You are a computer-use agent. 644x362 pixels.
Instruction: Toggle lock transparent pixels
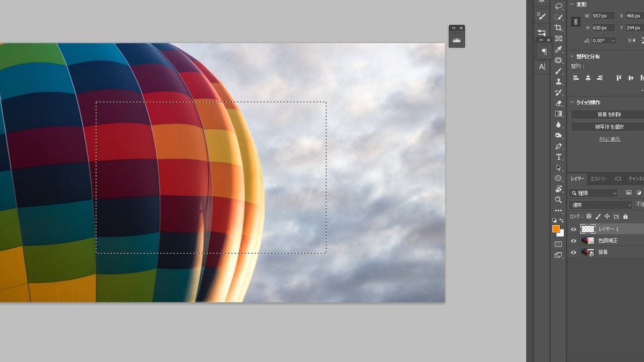(589, 216)
